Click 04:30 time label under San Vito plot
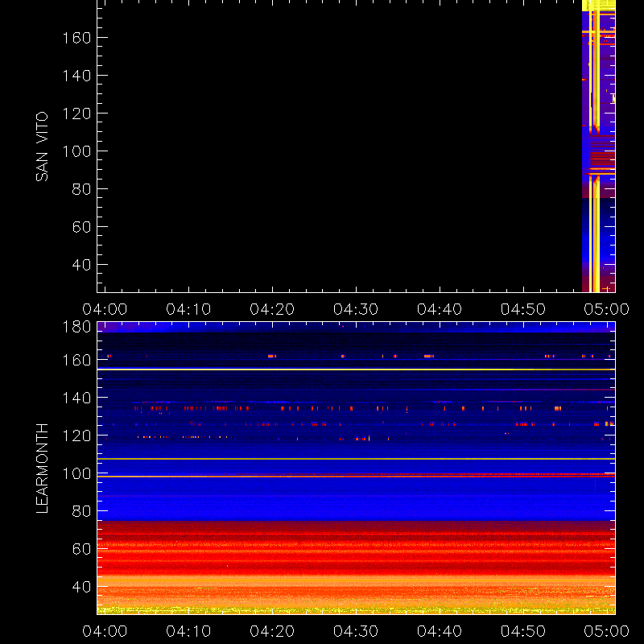 point(356,309)
